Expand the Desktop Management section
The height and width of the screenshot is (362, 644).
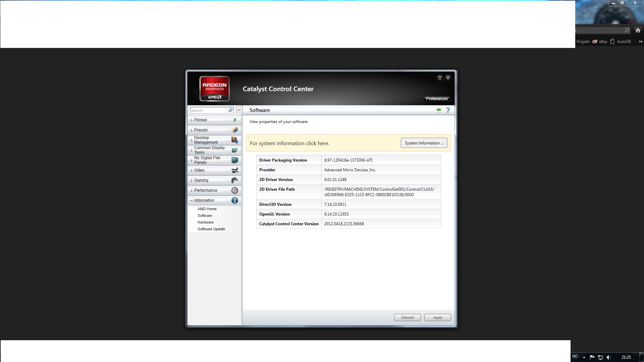tap(214, 140)
